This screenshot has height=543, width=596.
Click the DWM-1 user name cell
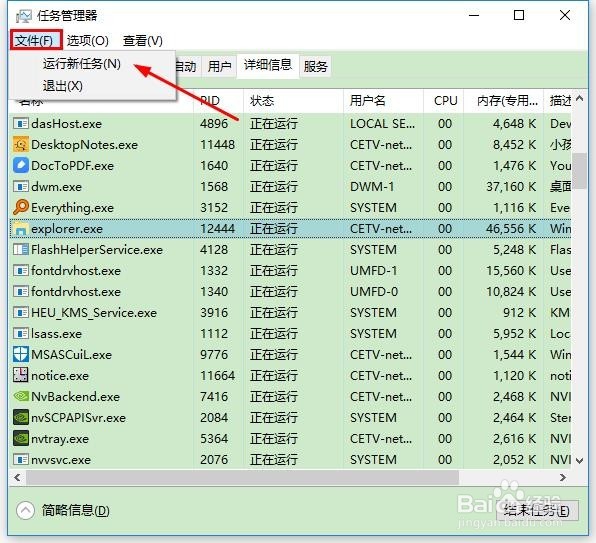pos(372,187)
